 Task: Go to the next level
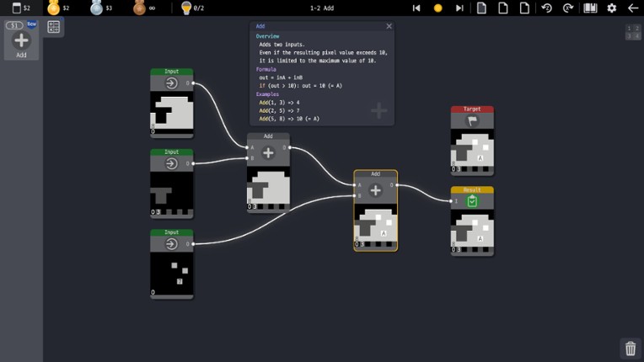pyautogui.click(x=459, y=8)
